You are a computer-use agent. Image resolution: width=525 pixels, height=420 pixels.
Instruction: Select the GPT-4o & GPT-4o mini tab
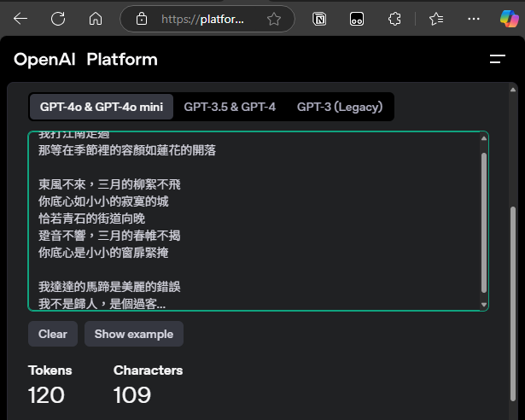pos(102,107)
